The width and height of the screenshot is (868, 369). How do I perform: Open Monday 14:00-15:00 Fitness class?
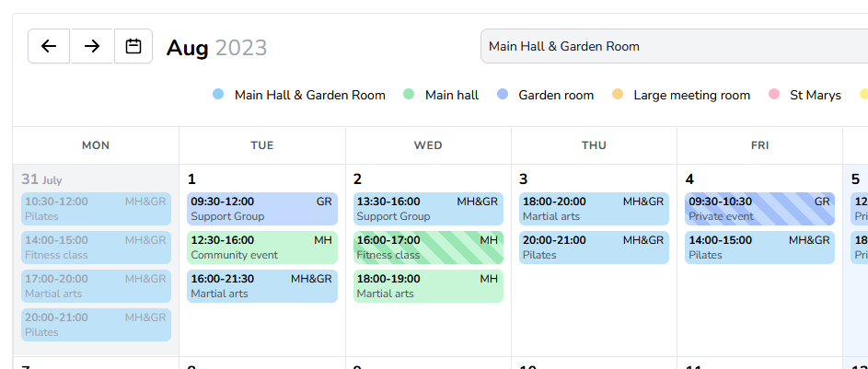point(96,248)
